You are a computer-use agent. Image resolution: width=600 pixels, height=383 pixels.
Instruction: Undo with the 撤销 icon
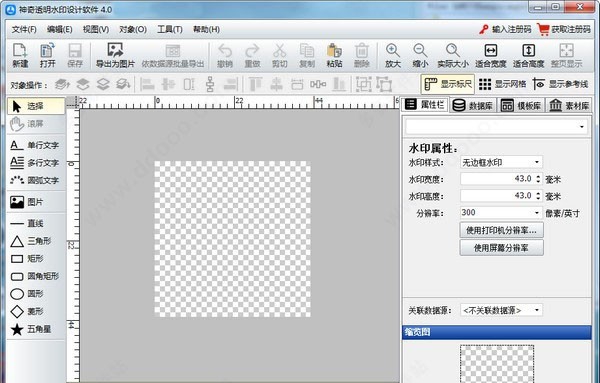pyautogui.click(x=225, y=56)
